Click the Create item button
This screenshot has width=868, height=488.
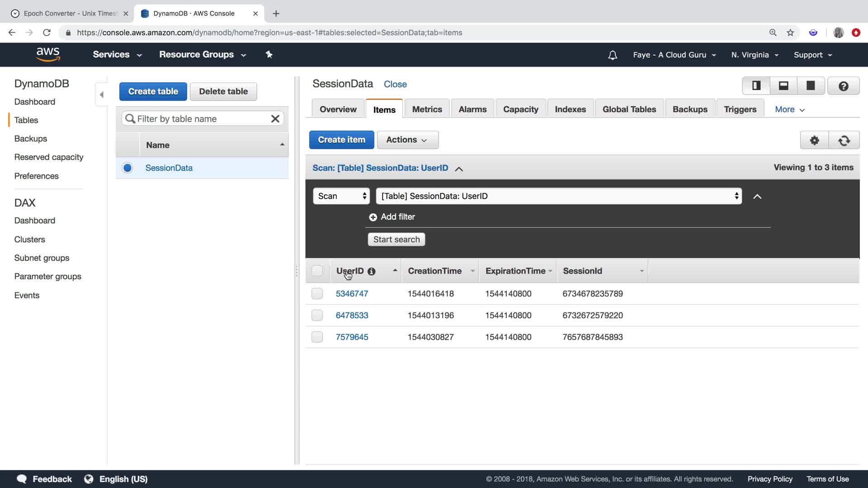click(341, 140)
